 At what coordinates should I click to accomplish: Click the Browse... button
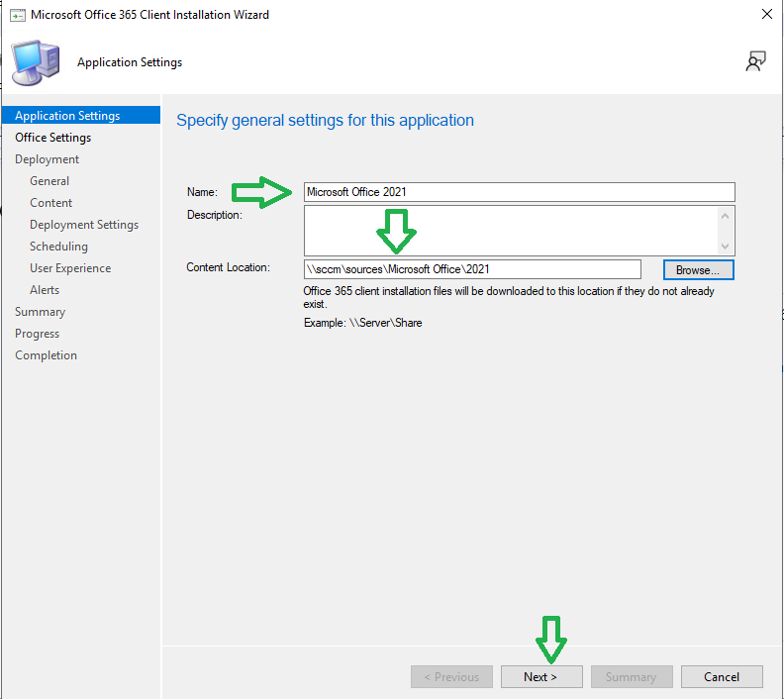click(x=698, y=270)
